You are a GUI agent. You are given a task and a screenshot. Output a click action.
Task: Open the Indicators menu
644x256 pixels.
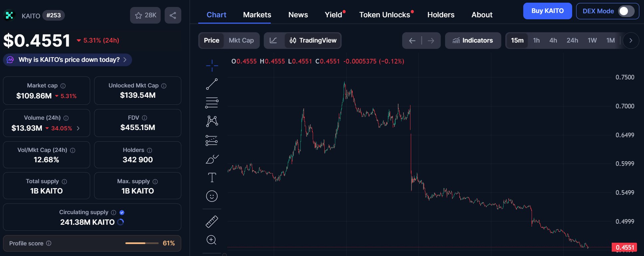pyautogui.click(x=473, y=41)
